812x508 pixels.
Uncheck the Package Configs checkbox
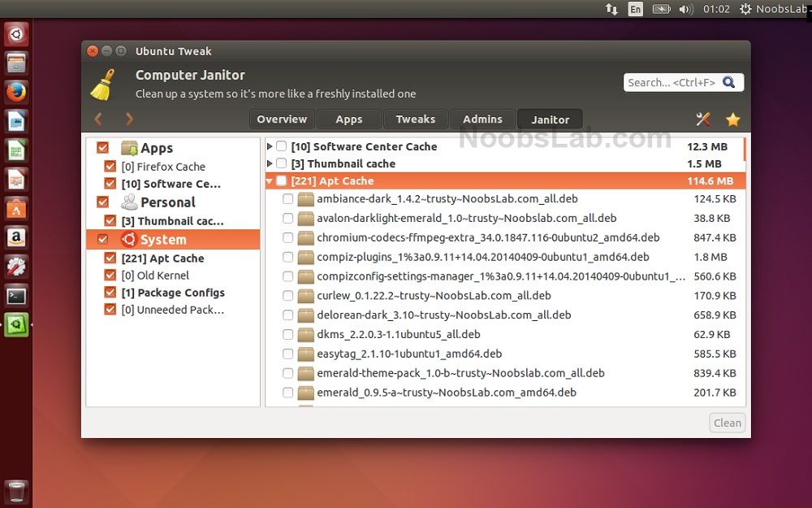(x=110, y=293)
